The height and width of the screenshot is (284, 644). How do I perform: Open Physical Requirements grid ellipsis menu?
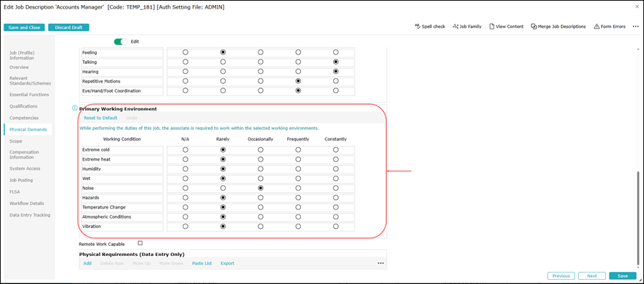coord(380,263)
